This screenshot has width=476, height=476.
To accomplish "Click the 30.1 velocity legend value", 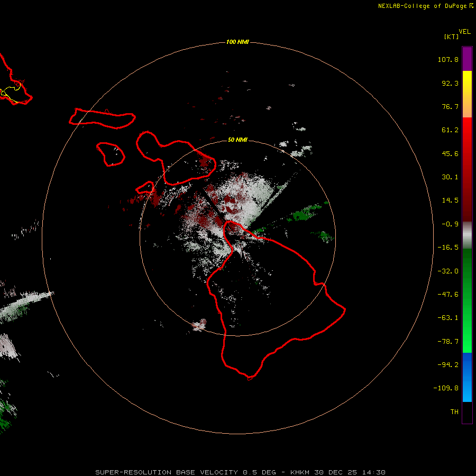I will 450,177.
